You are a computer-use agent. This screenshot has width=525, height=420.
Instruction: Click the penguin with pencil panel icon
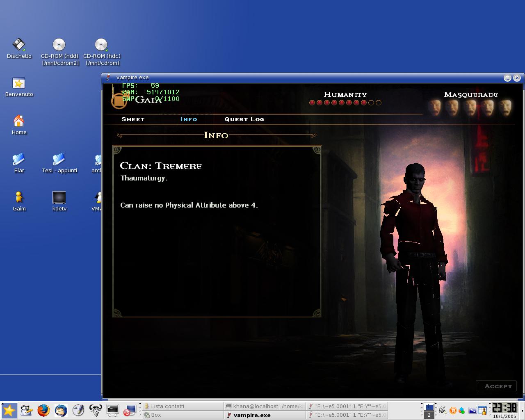[x=26, y=411]
